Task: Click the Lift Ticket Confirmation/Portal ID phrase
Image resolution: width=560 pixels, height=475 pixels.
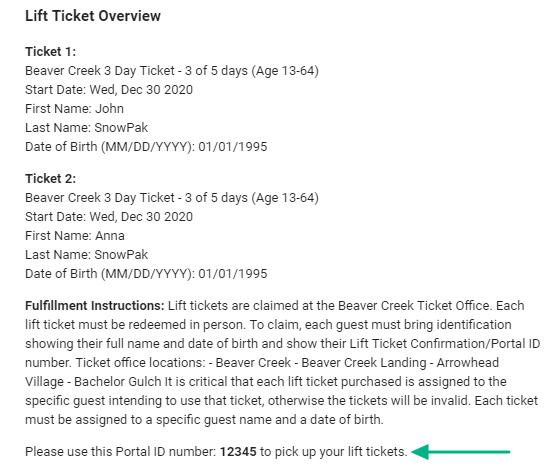Action: pos(445,344)
